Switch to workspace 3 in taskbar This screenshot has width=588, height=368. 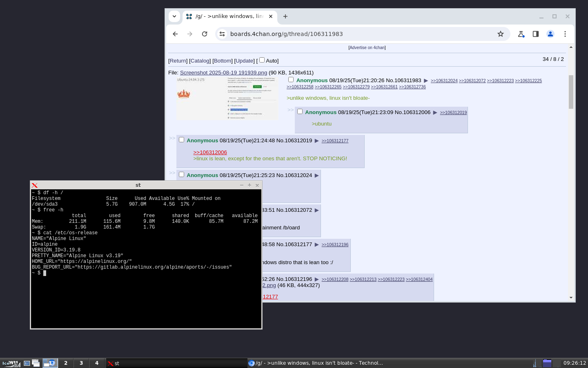(81, 363)
